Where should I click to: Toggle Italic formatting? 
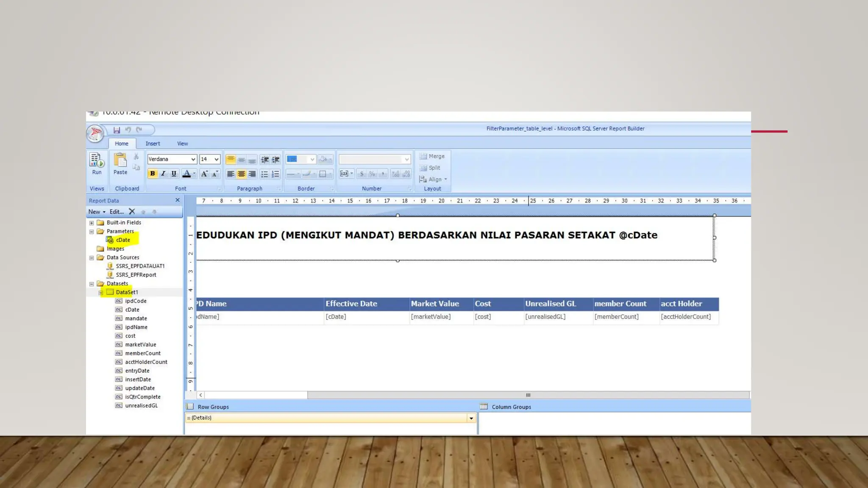pyautogui.click(x=163, y=174)
